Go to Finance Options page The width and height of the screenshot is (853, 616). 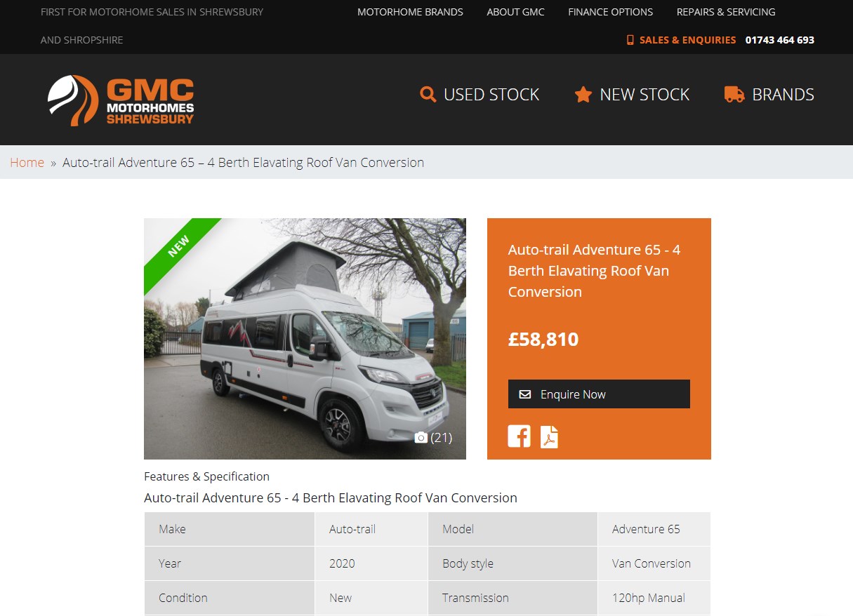(610, 12)
